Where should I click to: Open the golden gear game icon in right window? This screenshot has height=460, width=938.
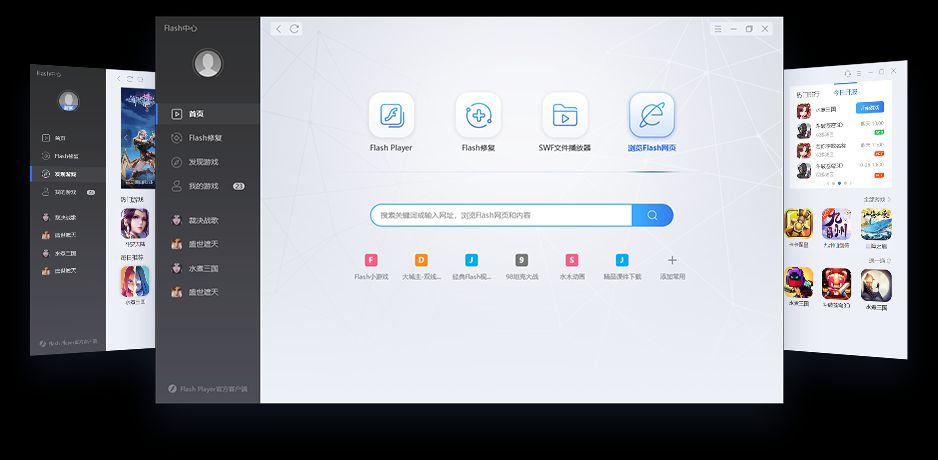coord(799,224)
